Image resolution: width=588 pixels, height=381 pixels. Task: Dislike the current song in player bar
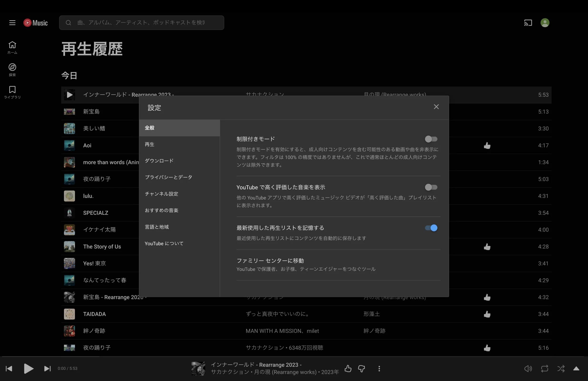coord(362,369)
